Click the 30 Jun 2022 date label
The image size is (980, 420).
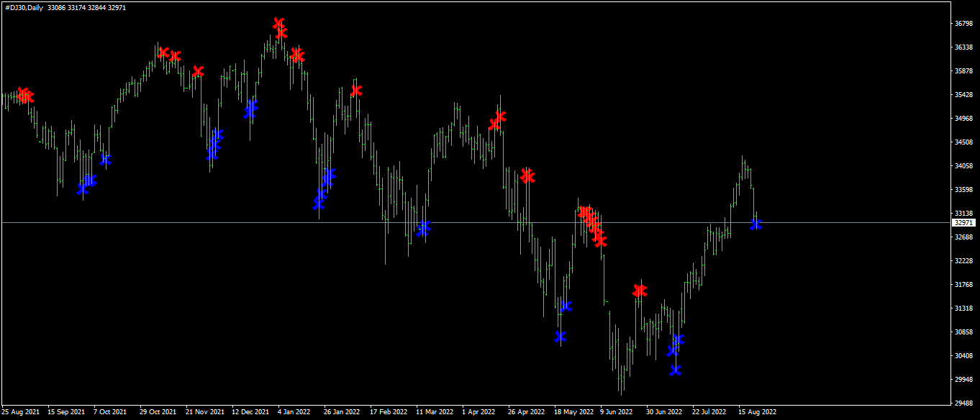664,413
